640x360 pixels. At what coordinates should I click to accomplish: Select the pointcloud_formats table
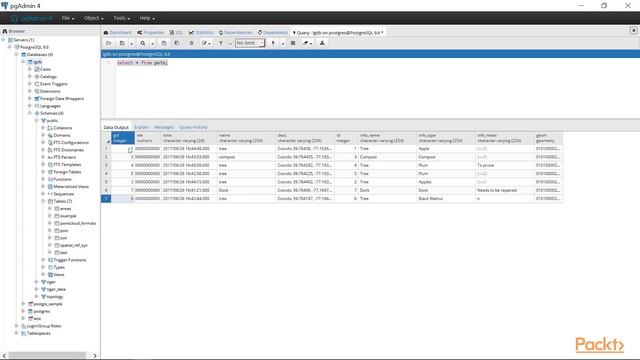click(x=78, y=223)
